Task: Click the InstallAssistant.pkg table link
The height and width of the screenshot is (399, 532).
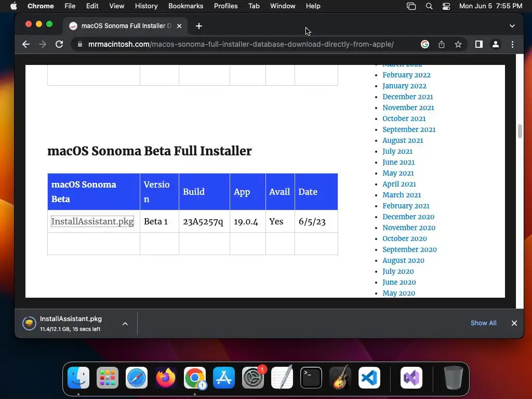Action: click(92, 221)
